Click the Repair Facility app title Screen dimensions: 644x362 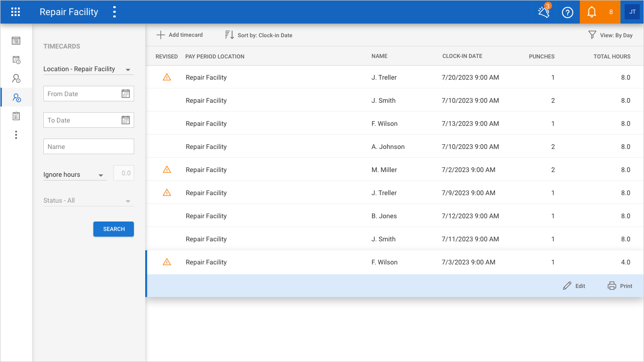click(x=69, y=12)
